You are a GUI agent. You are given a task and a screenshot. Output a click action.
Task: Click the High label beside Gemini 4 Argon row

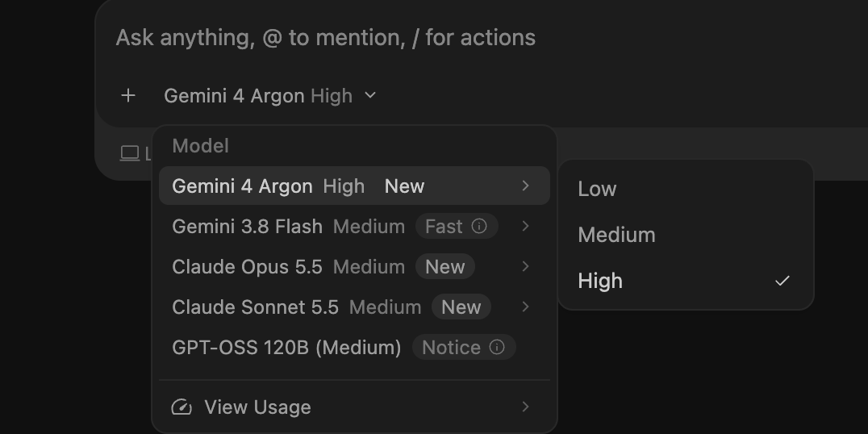(344, 186)
